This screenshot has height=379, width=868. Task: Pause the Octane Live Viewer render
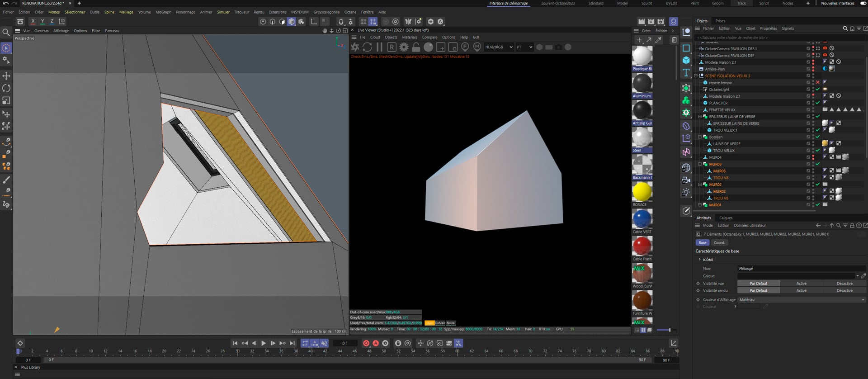point(379,47)
